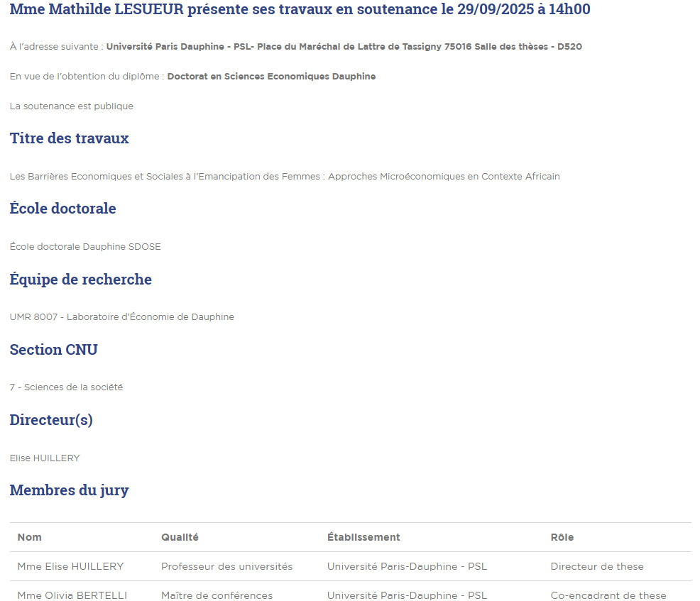This screenshot has width=700, height=601.
Task: Click the 'Membres du jury' heading
Action: pos(70,490)
